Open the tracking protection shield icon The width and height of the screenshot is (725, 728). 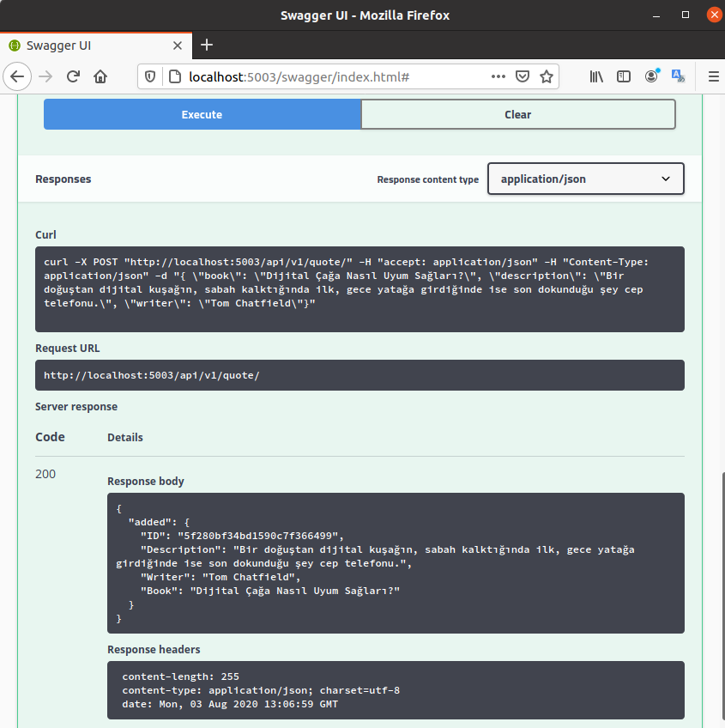(x=150, y=76)
